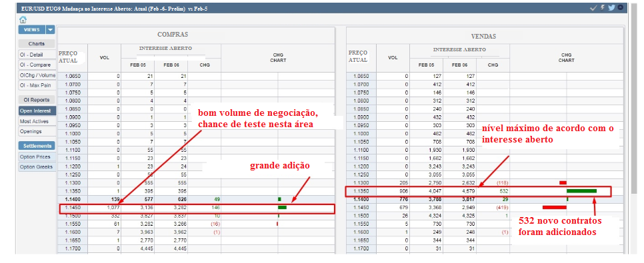Open the VIEWS dropdown arrow

(x=50, y=29)
